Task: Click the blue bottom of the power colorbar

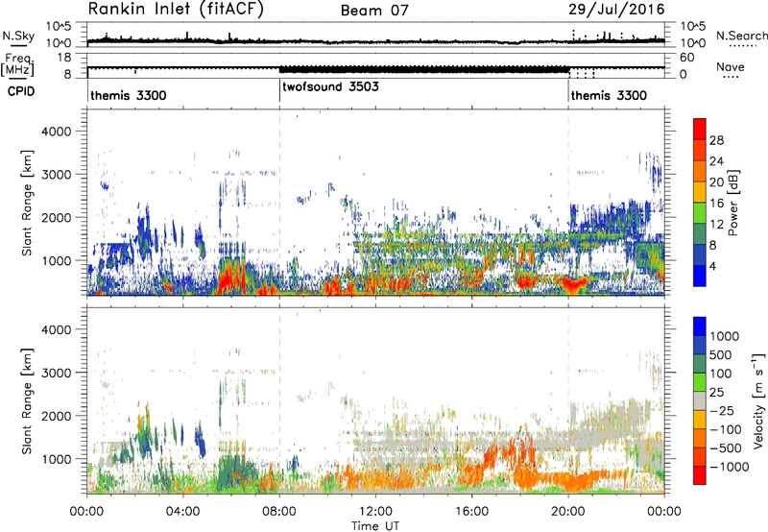Action: (x=700, y=277)
